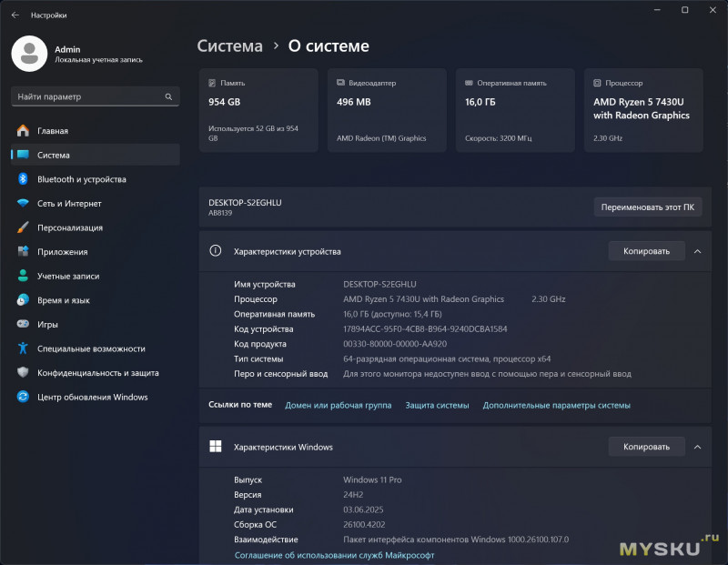The width and height of the screenshot is (728, 565).
Task: Click the Admin user avatar picture
Action: point(29,54)
